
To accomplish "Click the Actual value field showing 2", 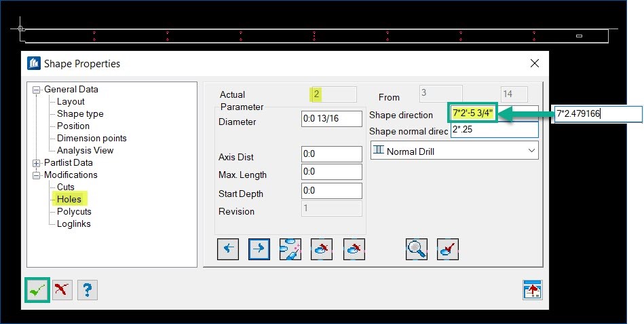I will [333, 94].
